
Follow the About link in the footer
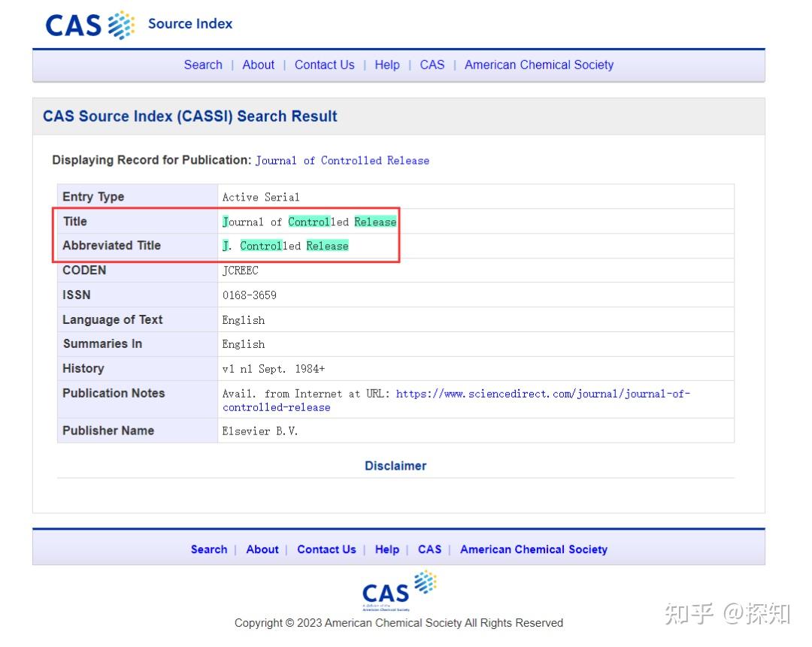262,549
